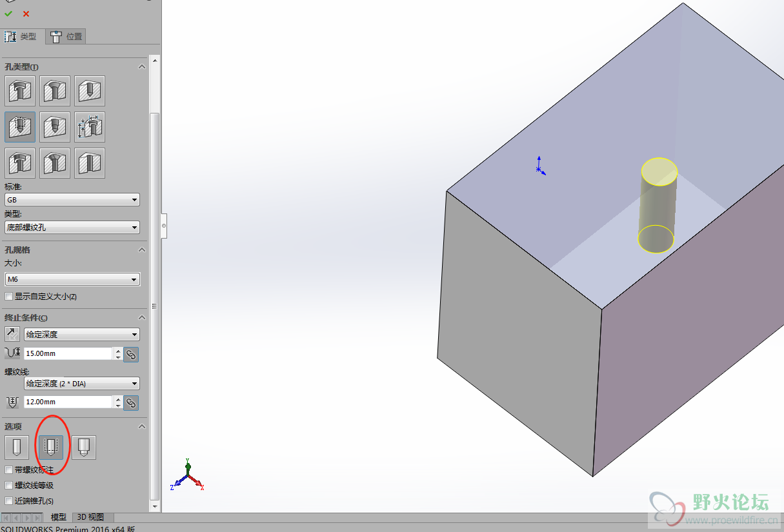Viewport: 784px width, 532px height.
Task: Click the XYZ orientation triad
Action: 187,476
